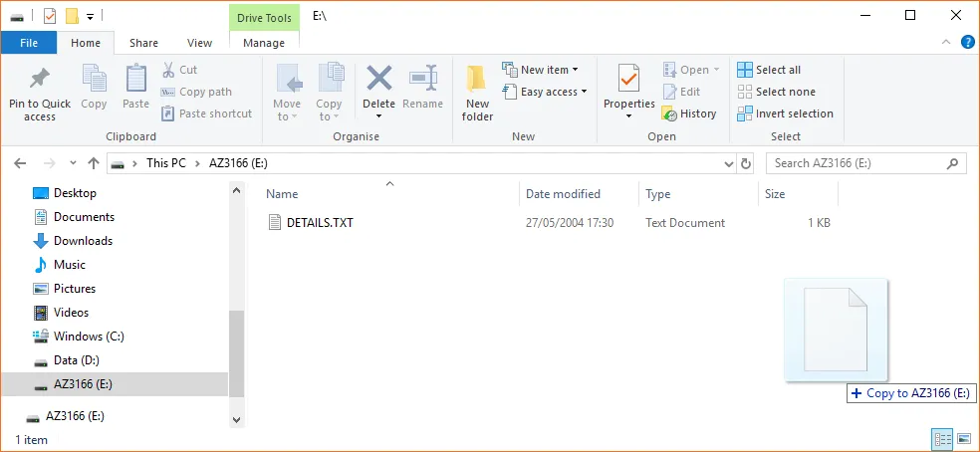Open the File menu tab

tap(29, 43)
